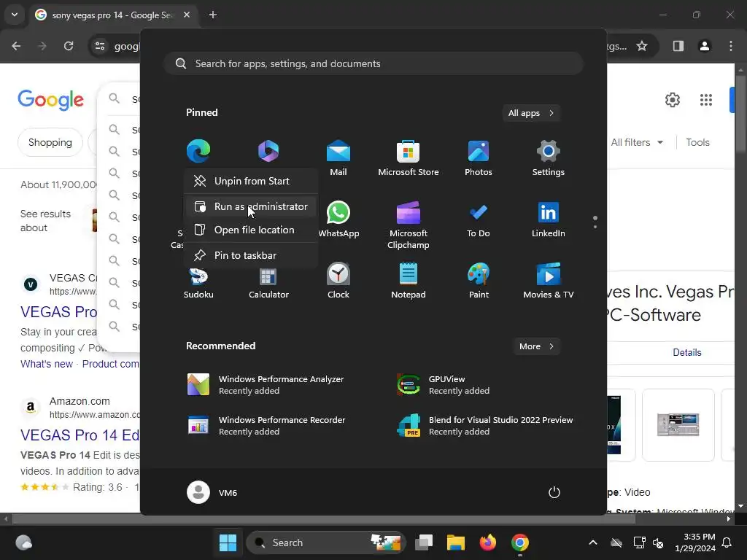Click the Shopping filter chip

(x=50, y=142)
